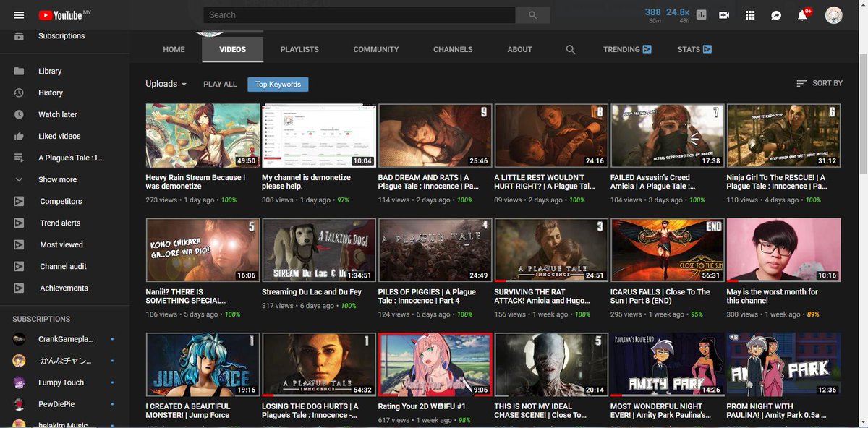Image resolution: width=868 pixels, height=428 pixels.
Task: Open the 'BAD DREAM AND RATS' thumbnail
Action: click(435, 136)
